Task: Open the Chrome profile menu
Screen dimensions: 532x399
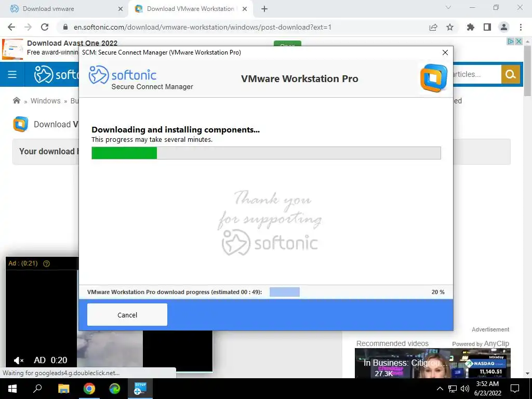Action: 504,27
